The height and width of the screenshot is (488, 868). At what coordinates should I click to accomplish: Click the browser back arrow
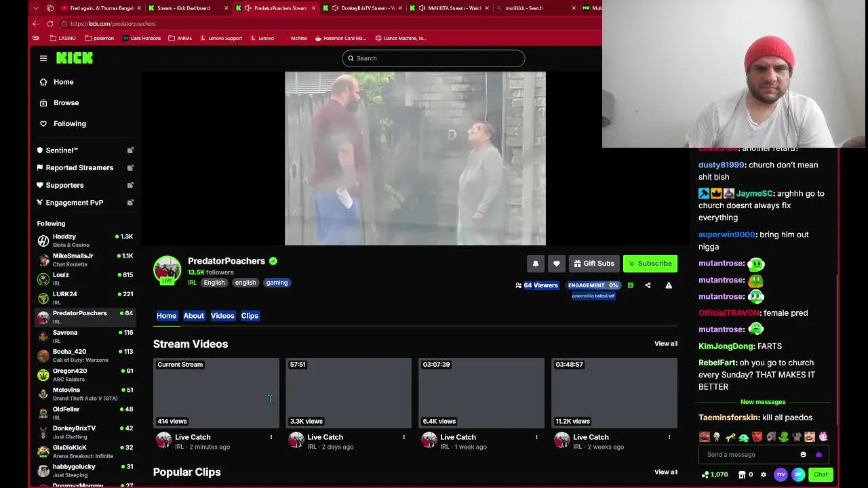tap(36, 24)
